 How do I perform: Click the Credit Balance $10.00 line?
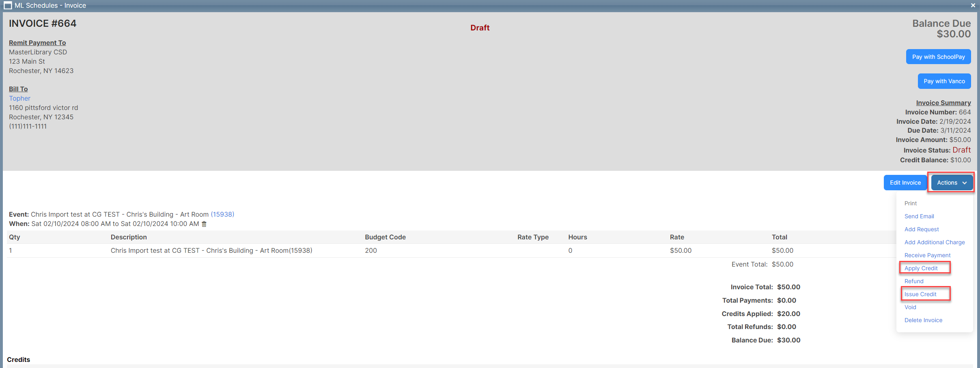coord(935,160)
